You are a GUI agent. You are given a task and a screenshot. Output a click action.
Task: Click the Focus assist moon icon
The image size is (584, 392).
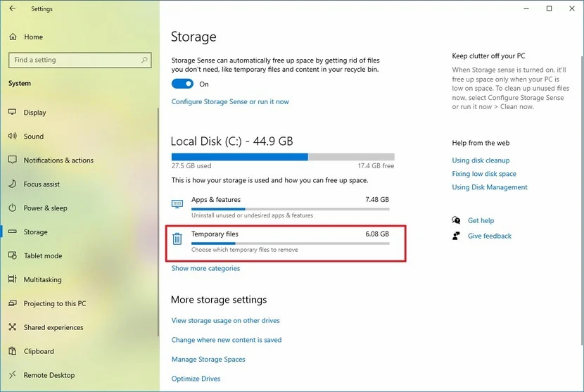coord(12,184)
